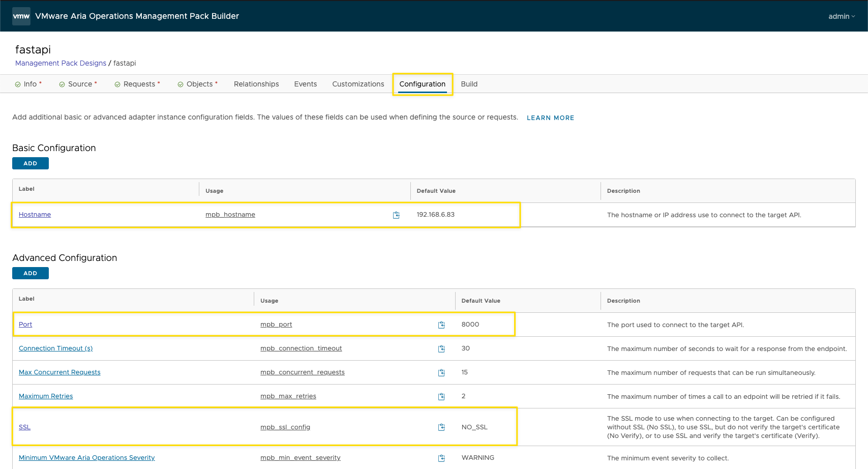Switch to the Build tab
Image resolution: width=868 pixels, height=469 pixels.
point(469,84)
